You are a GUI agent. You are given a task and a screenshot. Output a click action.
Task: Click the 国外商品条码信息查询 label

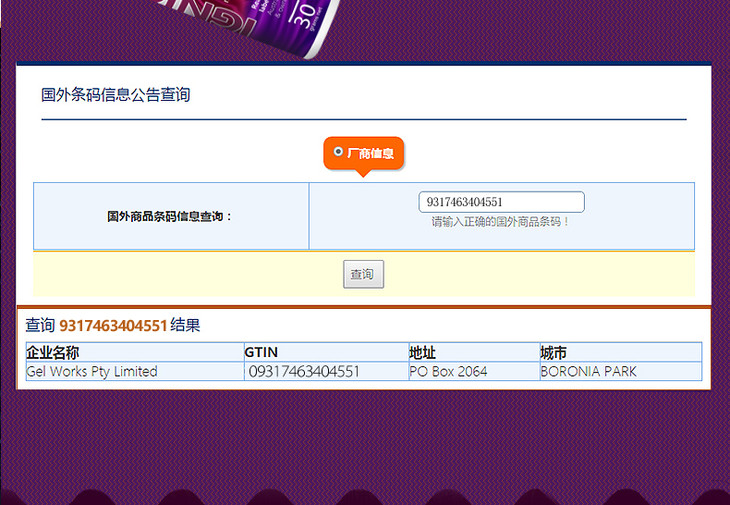[x=169, y=216]
